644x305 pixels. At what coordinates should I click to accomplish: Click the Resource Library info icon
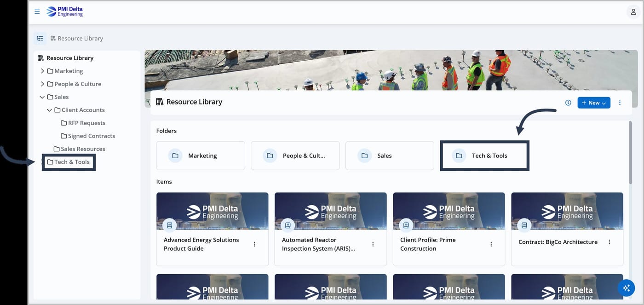pyautogui.click(x=568, y=103)
